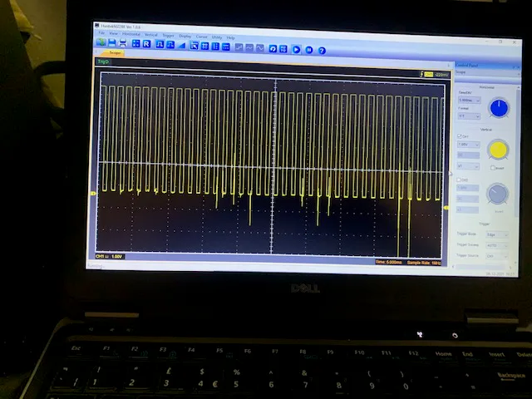Expand the CH1 volts per division dropdown
Screen dimensions: 532x399
pos(468,145)
